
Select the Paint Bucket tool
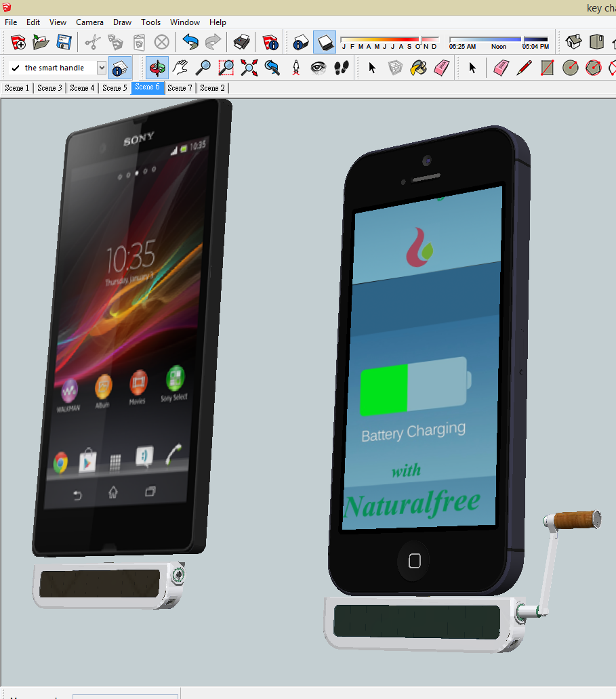click(x=418, y=68)
